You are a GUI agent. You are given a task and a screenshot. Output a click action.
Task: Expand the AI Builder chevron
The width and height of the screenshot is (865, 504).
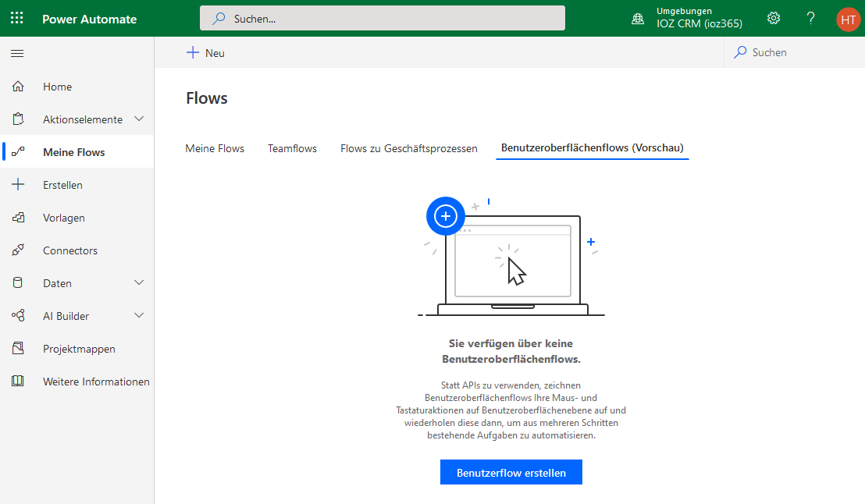pos(139,315)
